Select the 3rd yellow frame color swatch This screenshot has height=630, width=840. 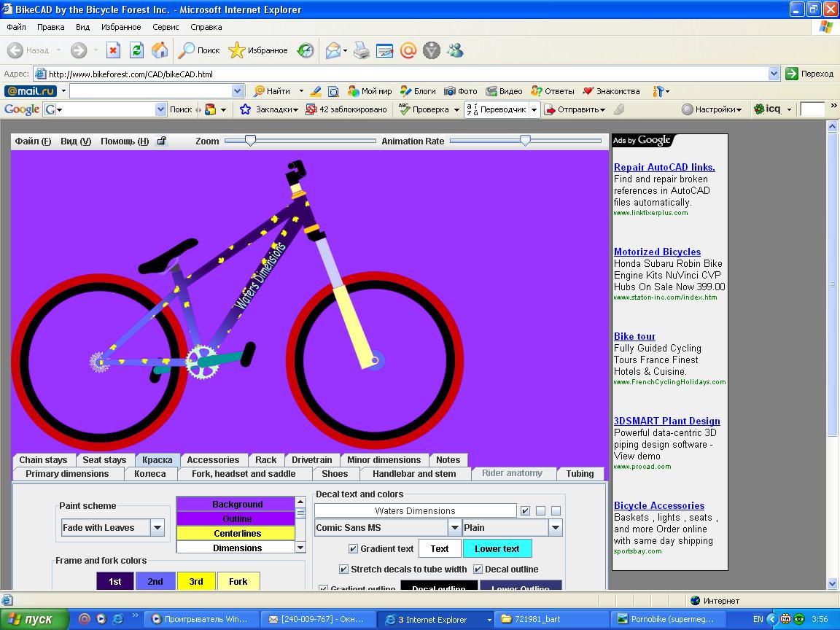point(196,581)
